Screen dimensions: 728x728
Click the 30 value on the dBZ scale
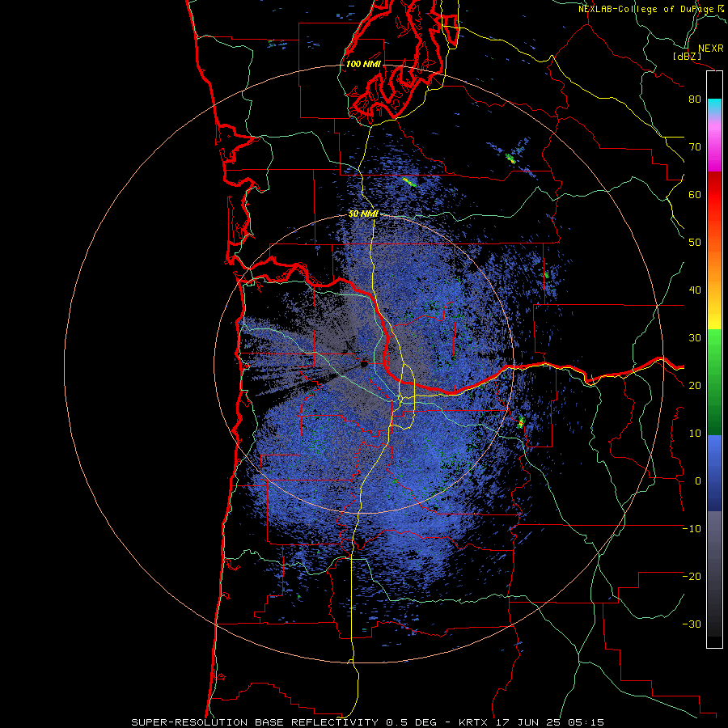pyautogui.click(x=695, y=337)
